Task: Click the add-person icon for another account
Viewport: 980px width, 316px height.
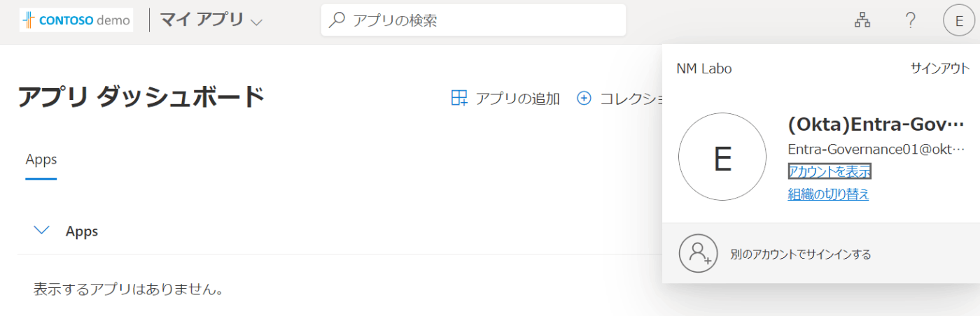Action: click(699, 253)
